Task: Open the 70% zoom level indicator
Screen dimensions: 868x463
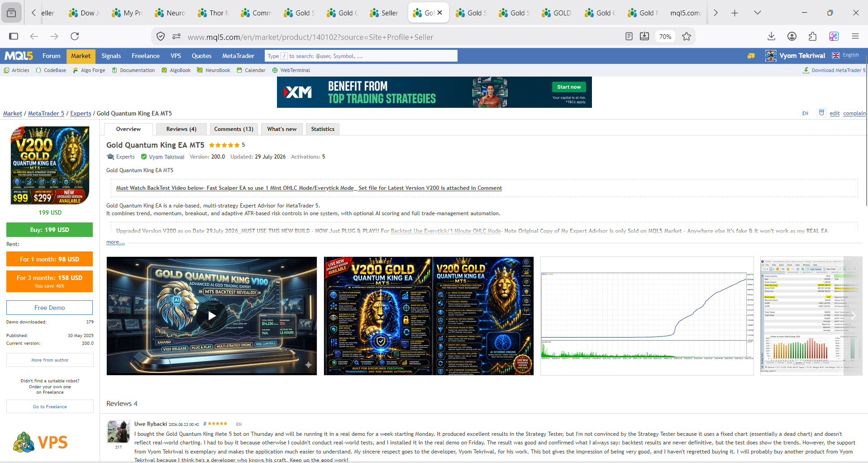Action: [x=665, y=37]
